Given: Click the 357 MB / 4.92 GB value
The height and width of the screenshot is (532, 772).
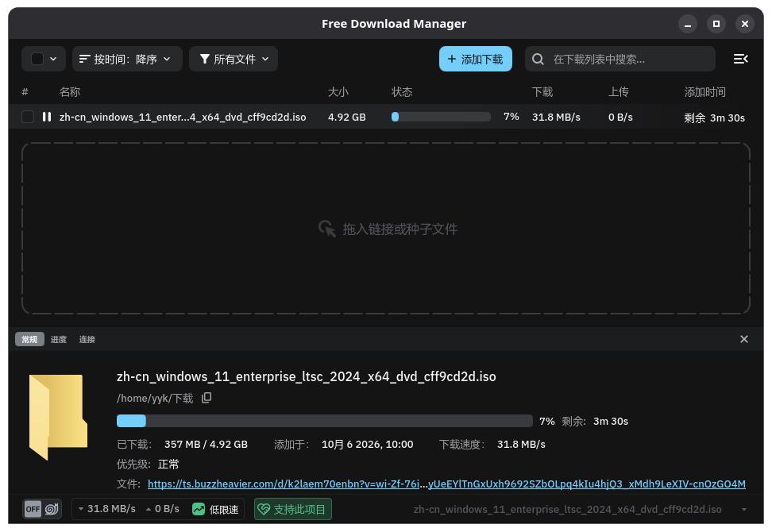Looking at the screenshot, I should pos(206,445).
